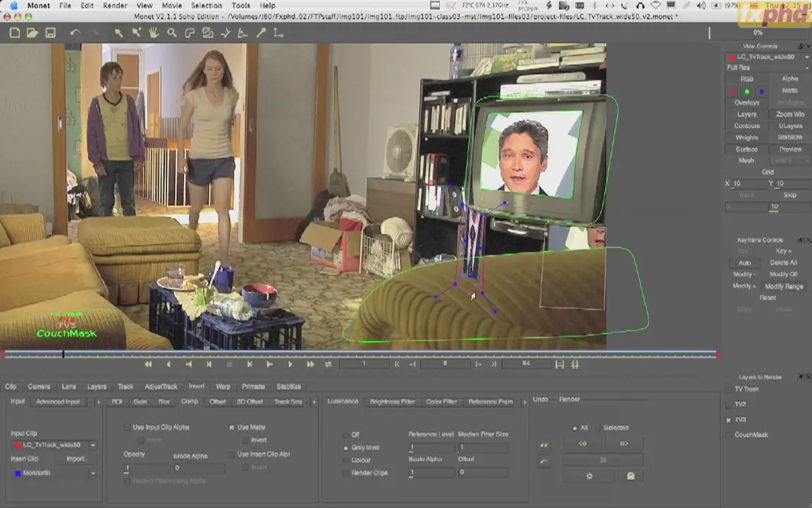Select the All render radio button
This screenshot has width=812, height=508.
(x=574, y=428)
